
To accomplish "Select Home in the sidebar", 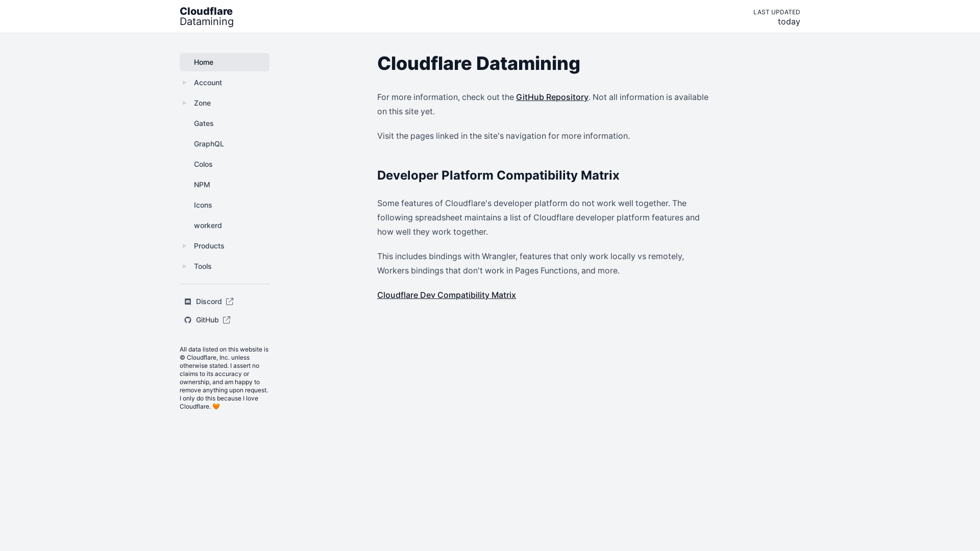I will pyautogui.click(x=225, y=62).
